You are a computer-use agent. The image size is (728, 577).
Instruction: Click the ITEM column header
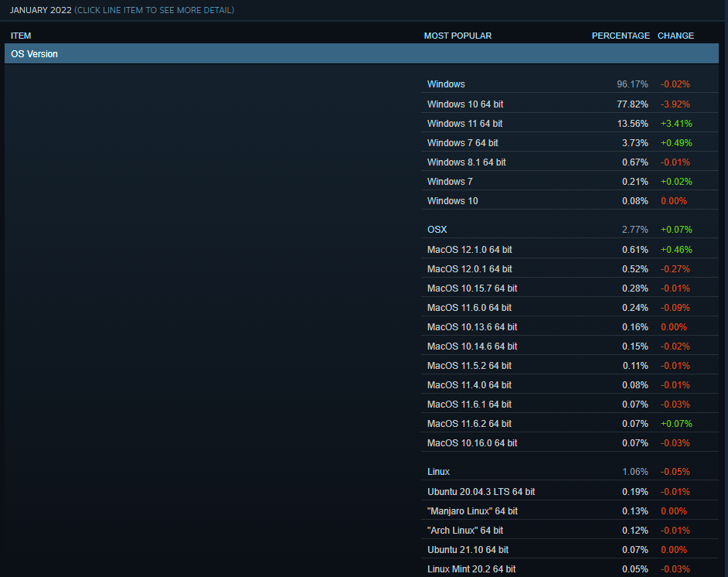[21, 36]
